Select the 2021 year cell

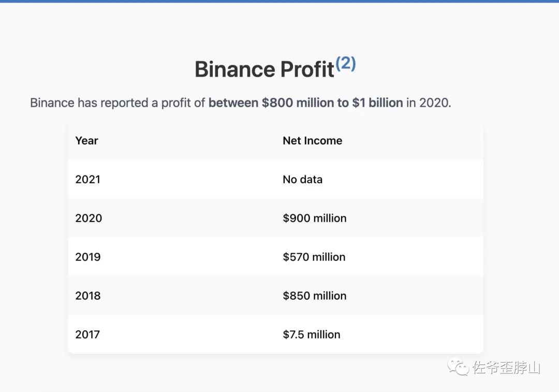click(x=87, y=180)
